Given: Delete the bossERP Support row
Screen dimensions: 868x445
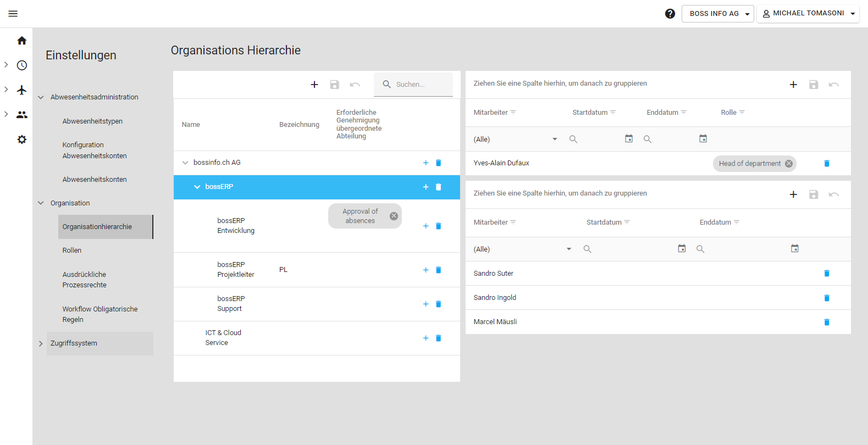Looking at the screenshot, I should [x=439, y=304].
